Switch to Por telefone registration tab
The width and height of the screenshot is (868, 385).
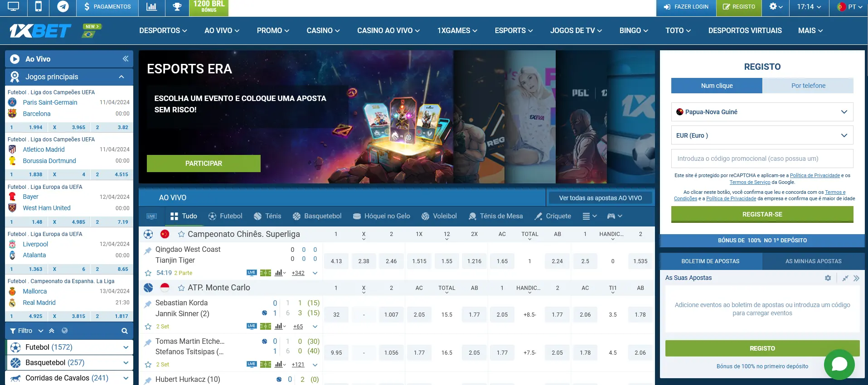(808, 86)
